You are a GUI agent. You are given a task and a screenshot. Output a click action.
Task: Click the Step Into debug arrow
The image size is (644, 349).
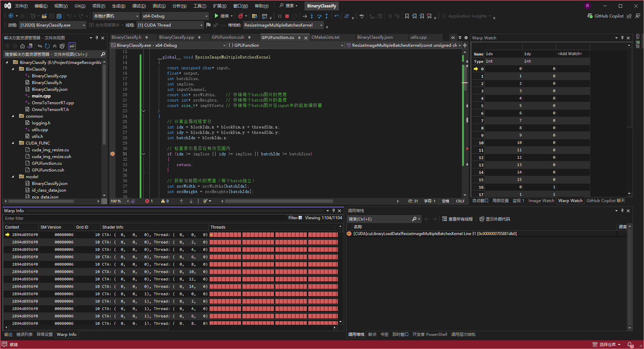pyautogui.click(x=312, y=16)
